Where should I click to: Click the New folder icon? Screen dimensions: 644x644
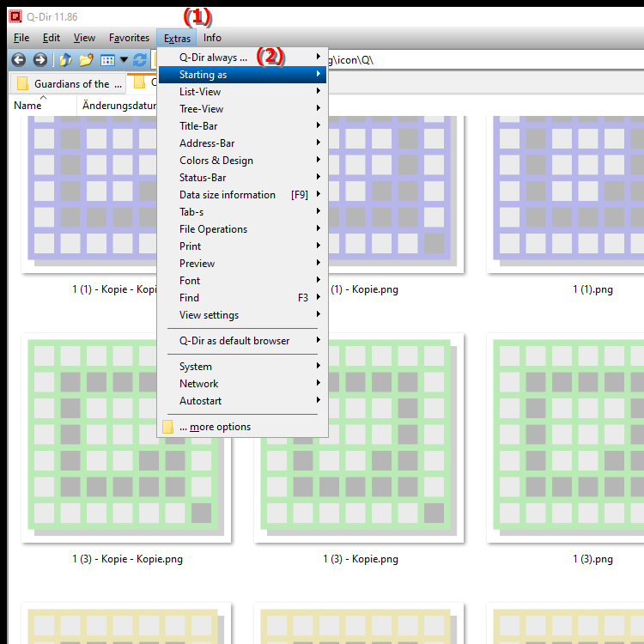[x=86, y=60]
